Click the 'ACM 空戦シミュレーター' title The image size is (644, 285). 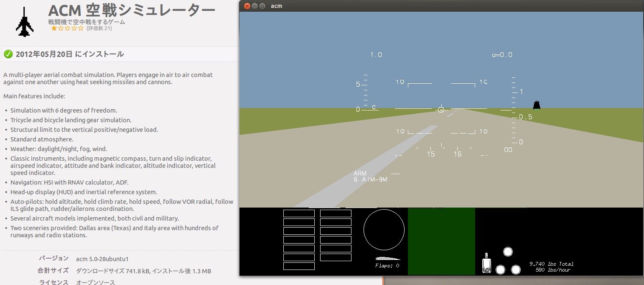tap(132, 10)
